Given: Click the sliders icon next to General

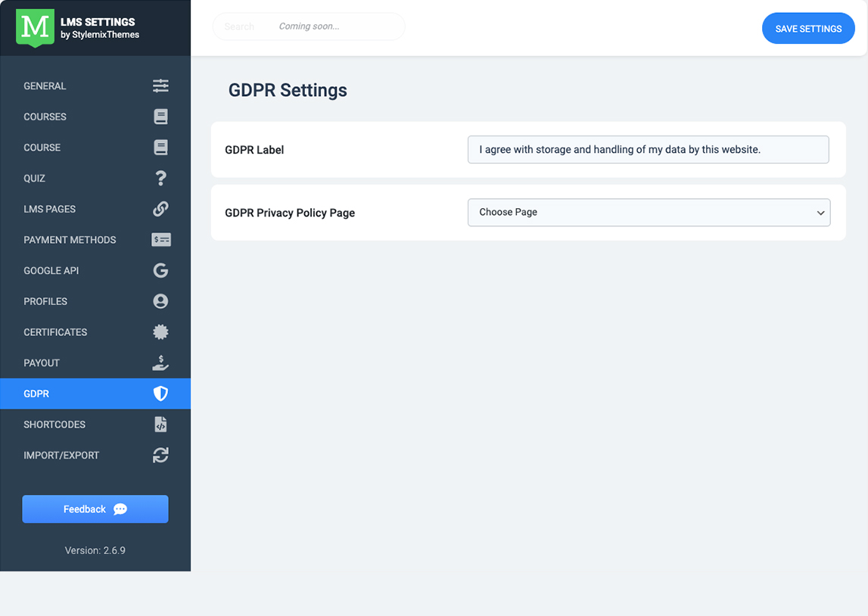Looking at the screenshot, I should tap(160, 86).
